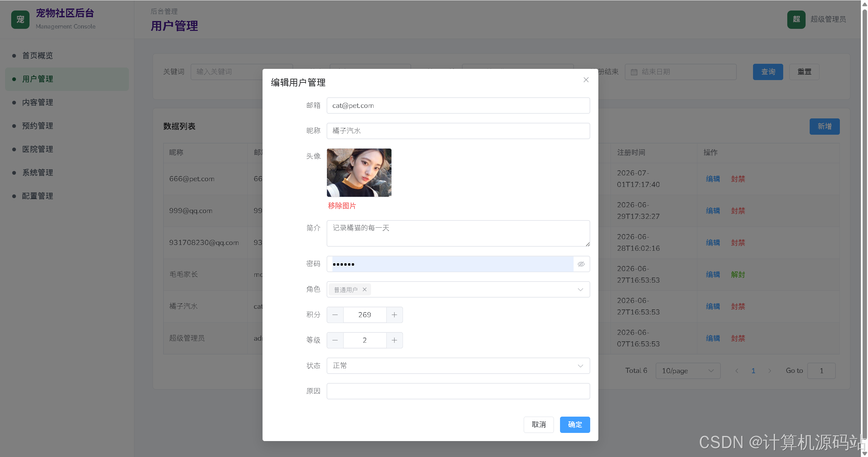Click 封禁 for the 2026-06-28T16:02:16 row

738,243
